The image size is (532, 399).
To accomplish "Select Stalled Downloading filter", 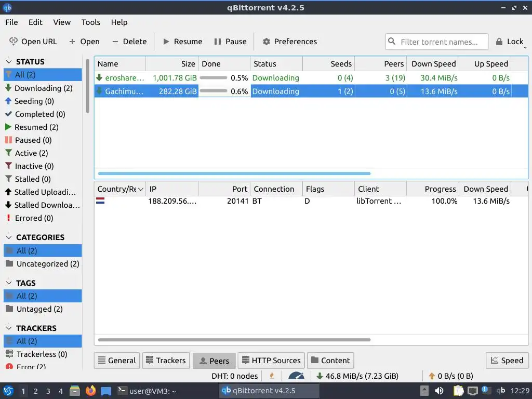I will (x=43, y=205).
